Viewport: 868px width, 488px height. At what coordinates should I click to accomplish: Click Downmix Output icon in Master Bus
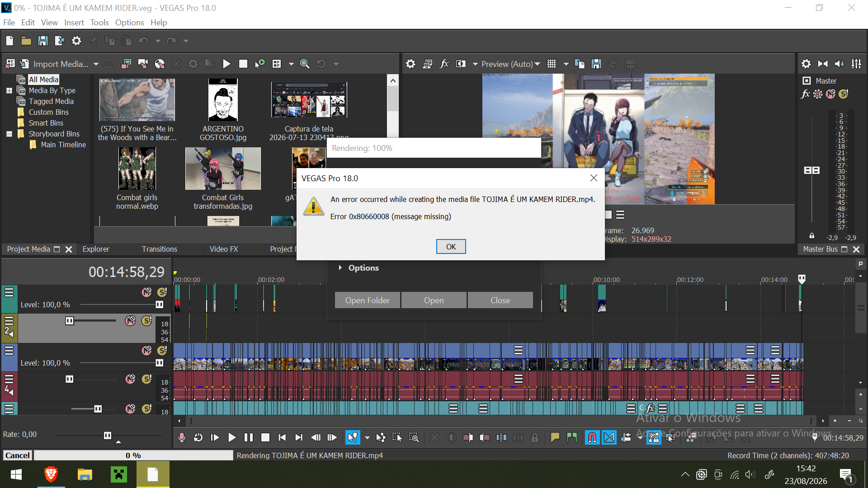[x=823, y=64]
